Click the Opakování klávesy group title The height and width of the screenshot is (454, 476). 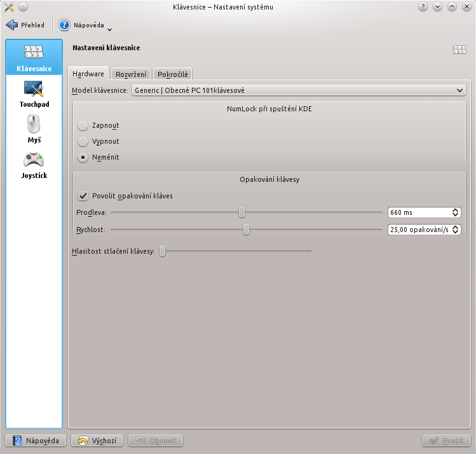269,179
